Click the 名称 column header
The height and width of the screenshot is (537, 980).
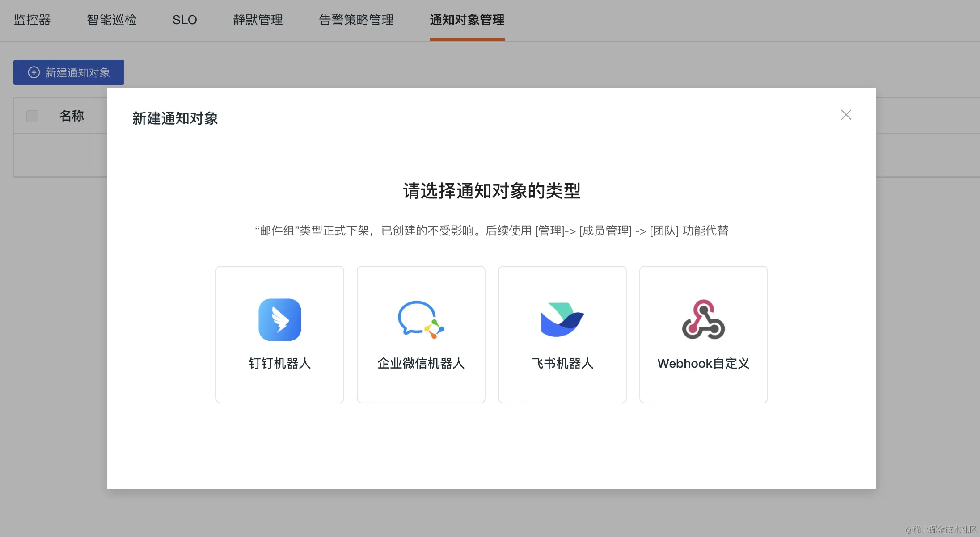pos(72,116)
